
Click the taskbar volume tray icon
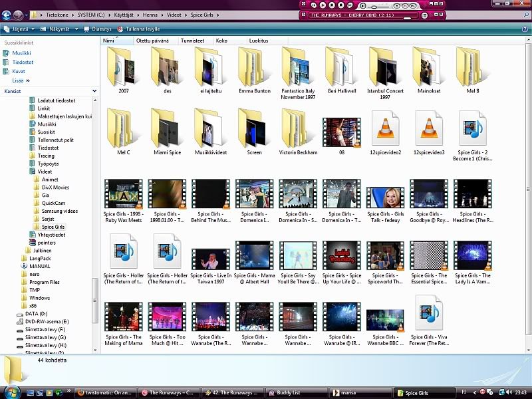click(508, 392)
